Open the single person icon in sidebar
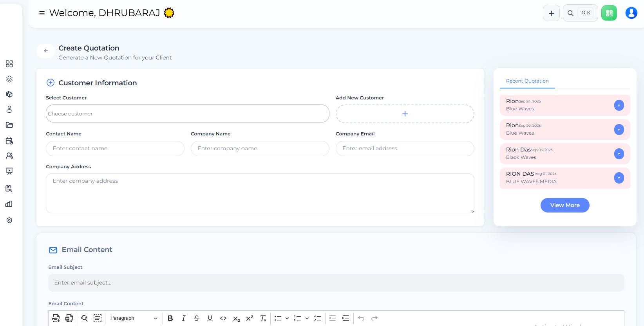Viewport: 644px width, 326px height. coord(9,109)
